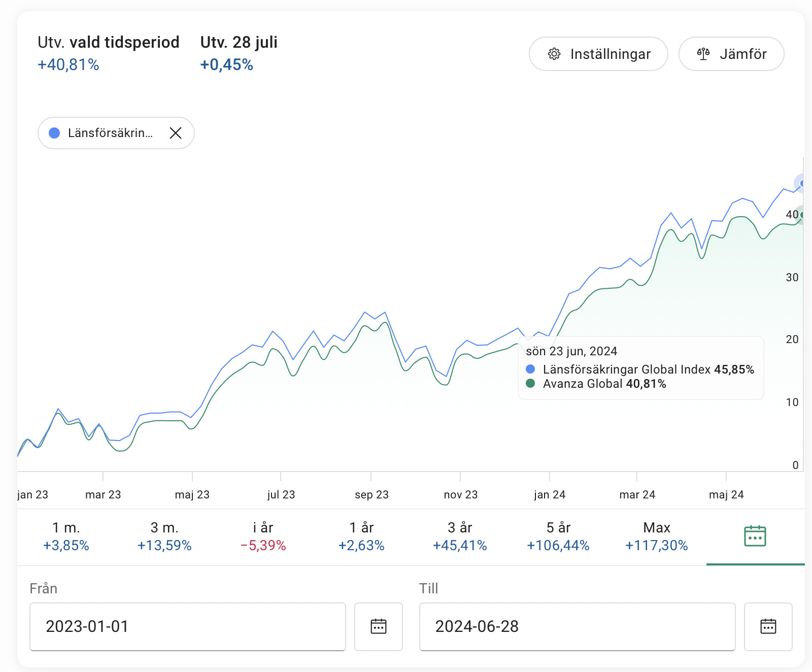
Task: Remove the Länsförsäkringar comparison chip
Action: 176,133
